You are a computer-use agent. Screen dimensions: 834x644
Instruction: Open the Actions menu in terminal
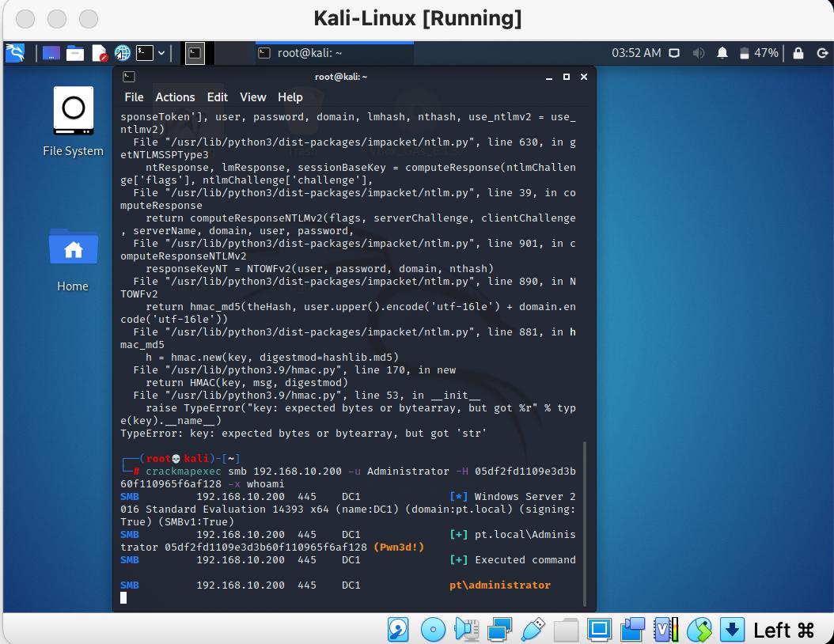[175, 97]
